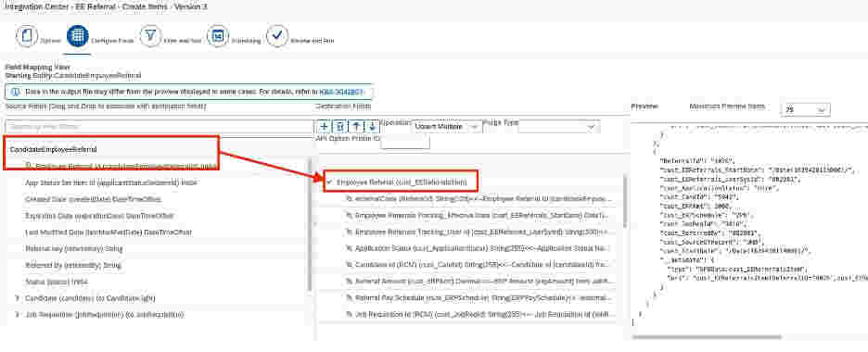Click the icon beside Candidate Id (RCM) field
This screenshot has height=352, width=868.
coord(349,265)
